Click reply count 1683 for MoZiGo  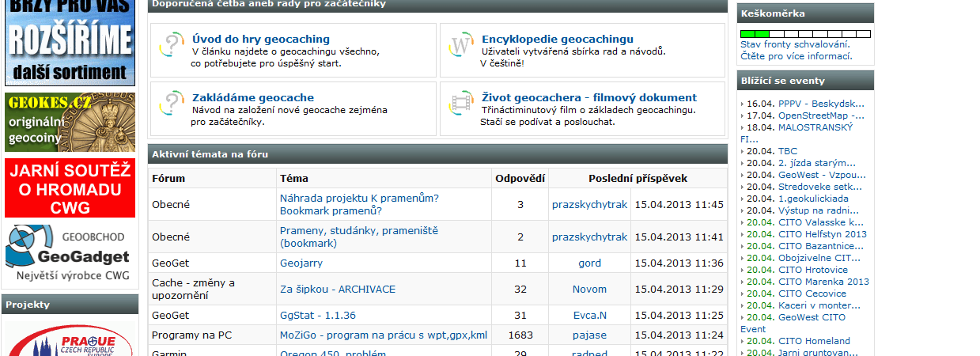520,335
